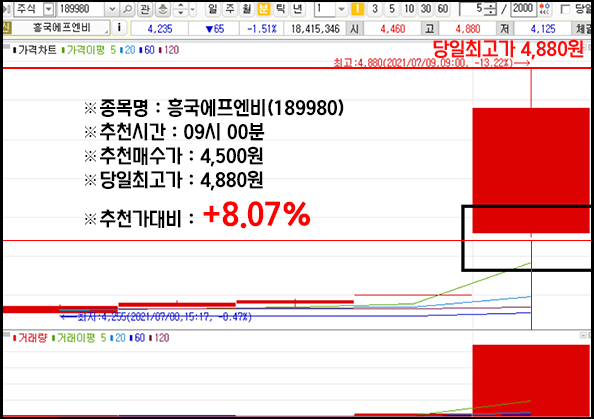Click the 120 moving average color marker
Image resolution: width=594 pixels, height=419 pixels.
point(160,50)
